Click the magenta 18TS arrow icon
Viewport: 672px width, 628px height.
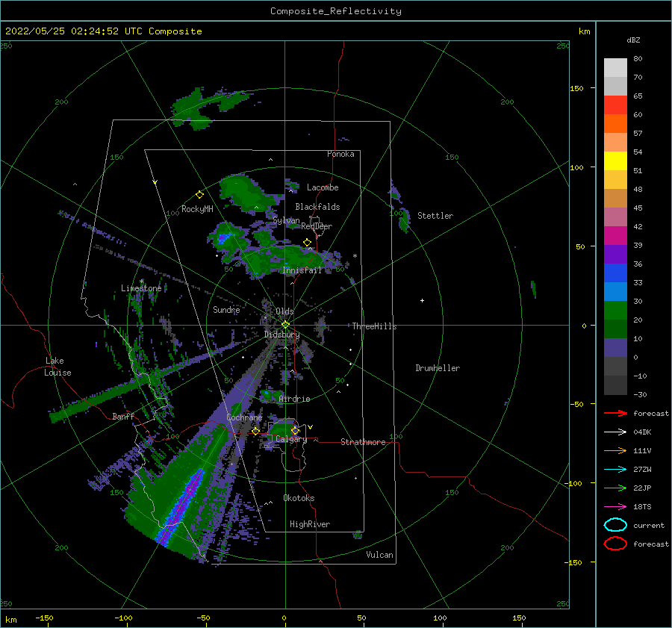click(x=615, y=507)
